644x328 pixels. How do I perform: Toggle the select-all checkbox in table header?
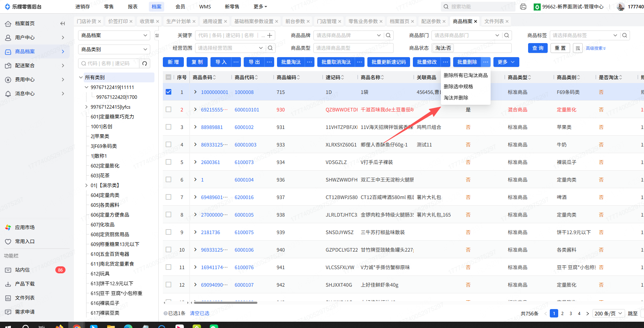(168, 77)
